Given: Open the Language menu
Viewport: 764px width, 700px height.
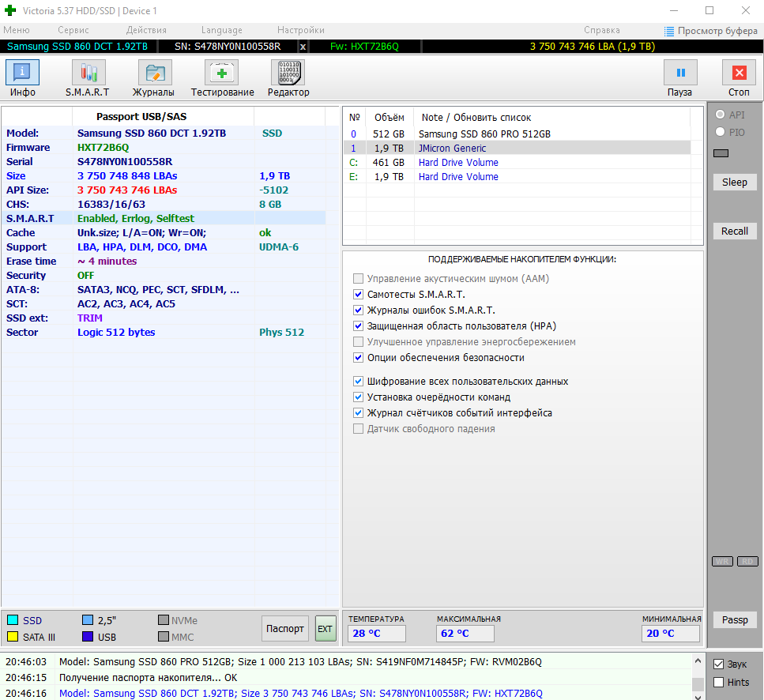Looking at the screenshot, I should [222, 30].
